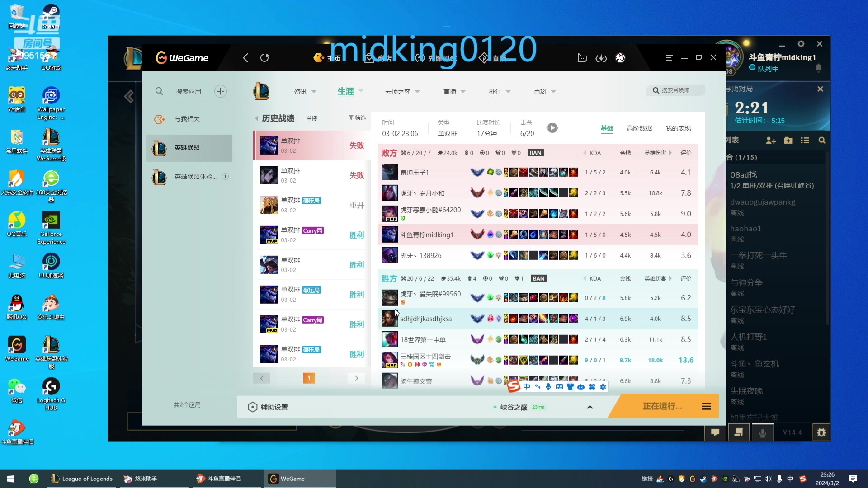This screenshot has height=488, width=868.
Task: Select 生涯 (Career) tab
Action: click(346, 91)
